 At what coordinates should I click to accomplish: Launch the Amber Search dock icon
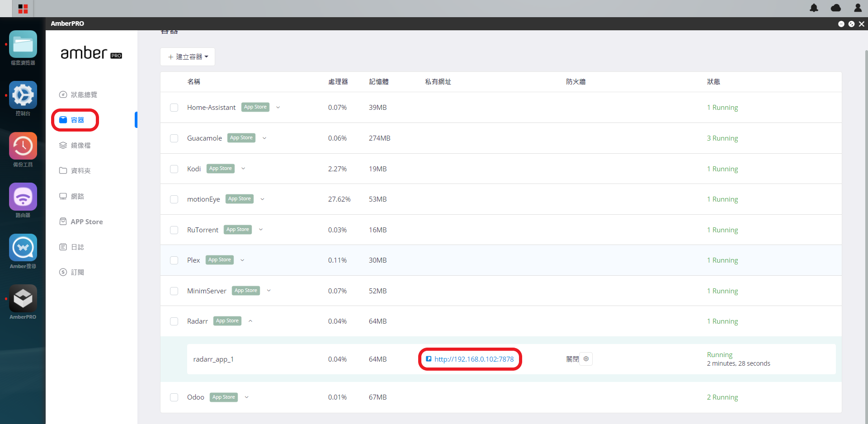pyautogui.click(x=23, y=248)
